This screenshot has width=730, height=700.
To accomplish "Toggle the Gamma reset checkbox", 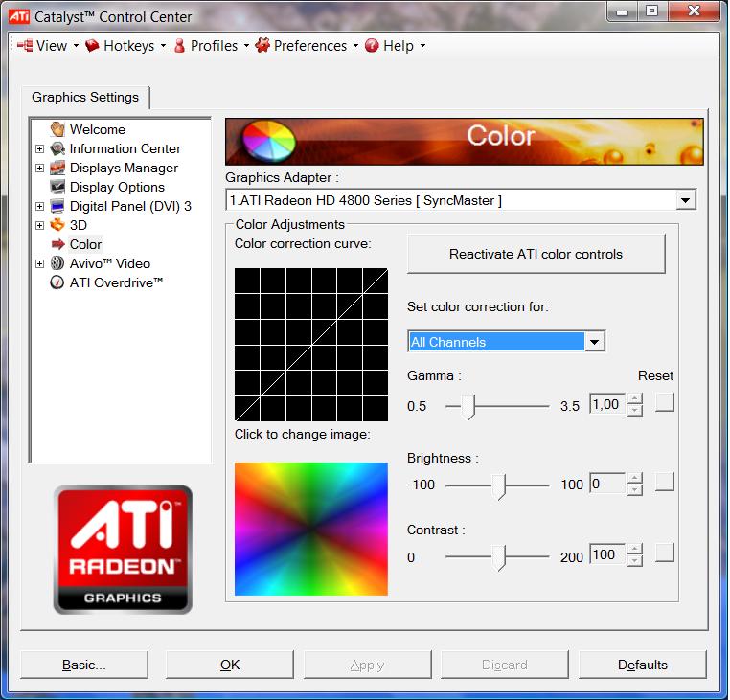I will point(664,403).
